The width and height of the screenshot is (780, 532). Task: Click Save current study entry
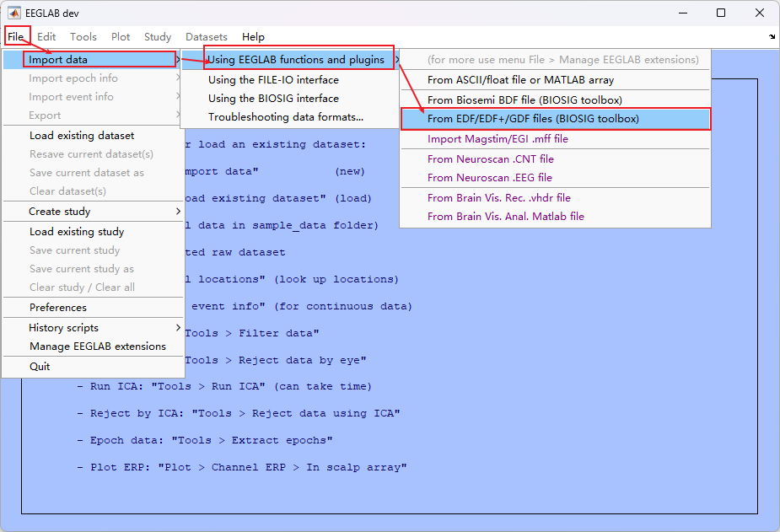(x=93, y=250)
